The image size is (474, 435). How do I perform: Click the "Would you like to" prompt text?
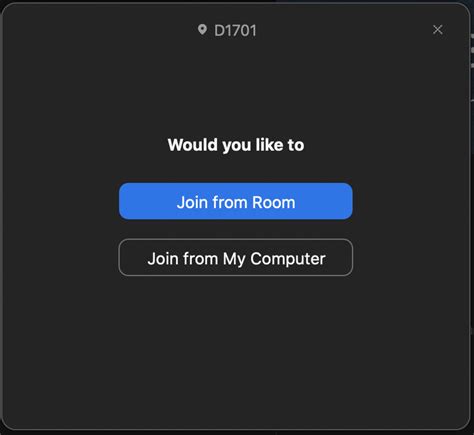pos(236,145)
